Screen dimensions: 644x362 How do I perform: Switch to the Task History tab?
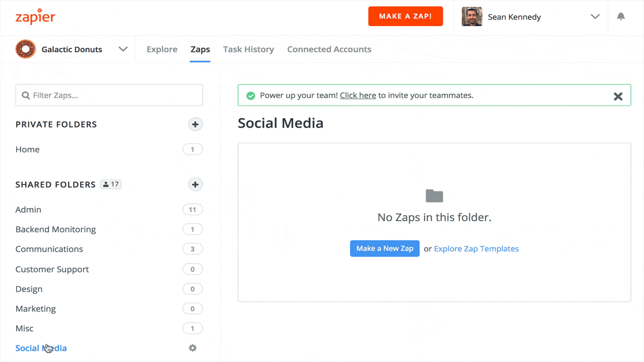point(249,49)
